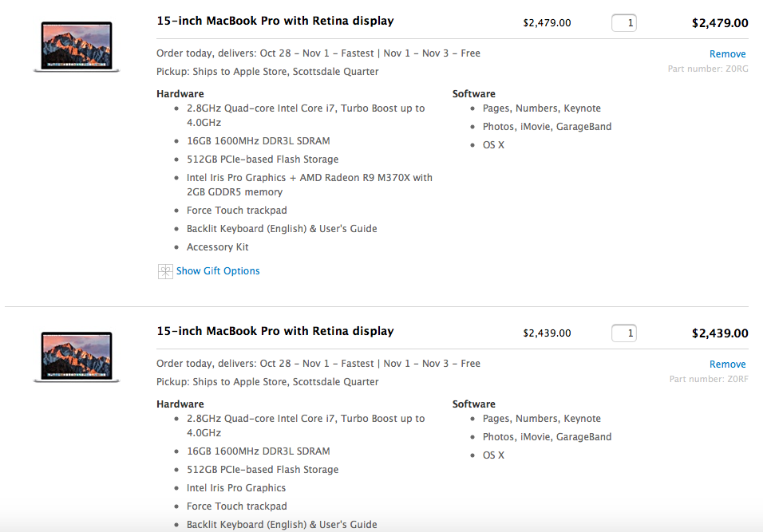Remove the $2,479.00 MacBook Pro from cart
The width and height of the screenshot is (763, 532).
pos(727,54)
